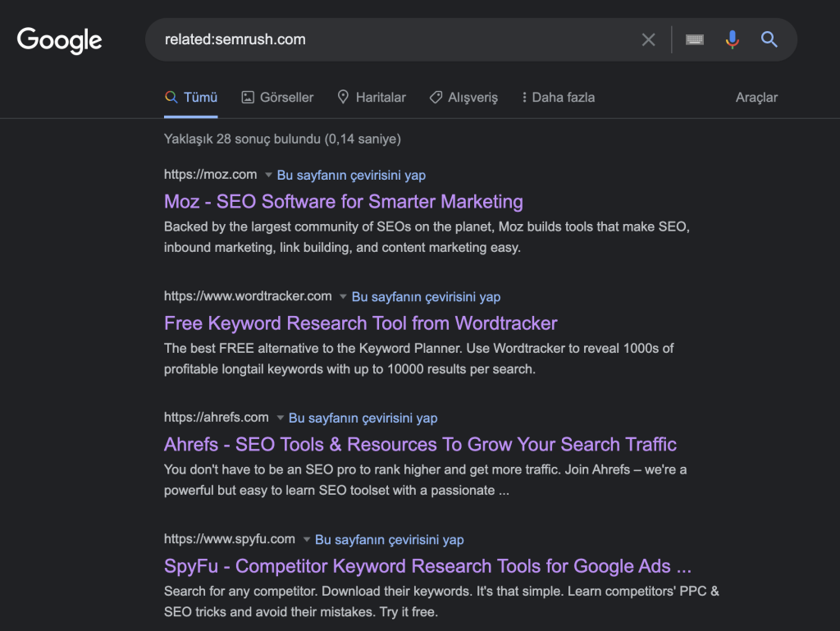The width and height of the screenshot is (840, 631).
Task: Open Moz - SEO Software for Smarter Marketing
Action: tap(344, 201)
